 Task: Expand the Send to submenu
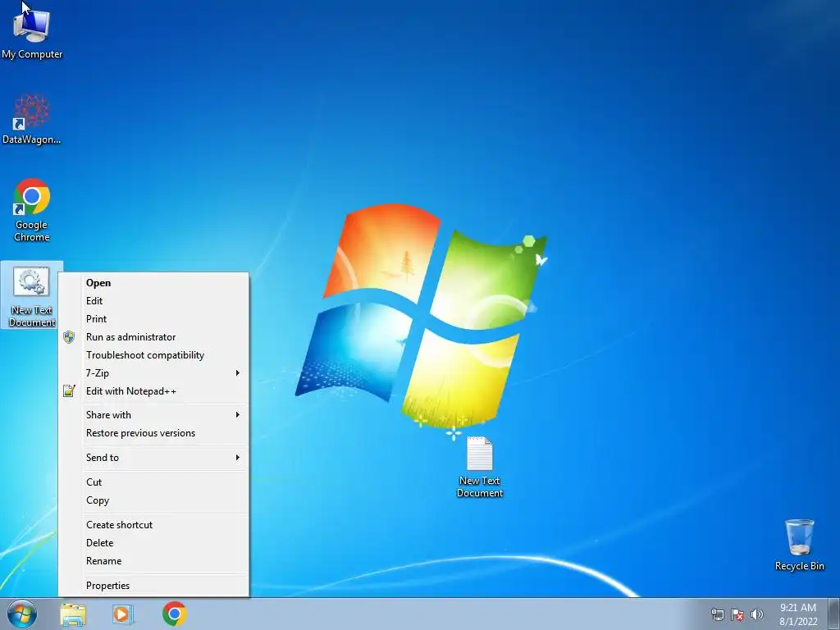point(153,458)
